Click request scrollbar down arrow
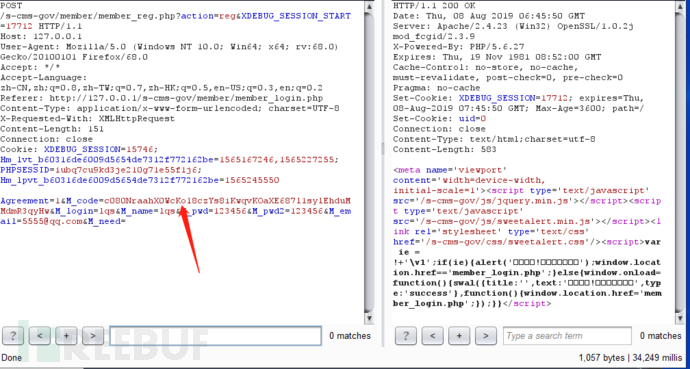690x369 pixels. tap(369, 318)
